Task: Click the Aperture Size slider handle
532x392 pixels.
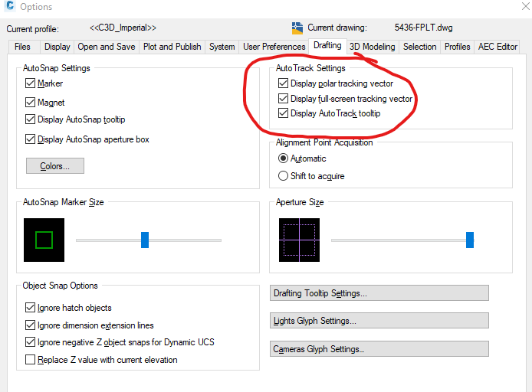Action: click(x=470, y=240)
